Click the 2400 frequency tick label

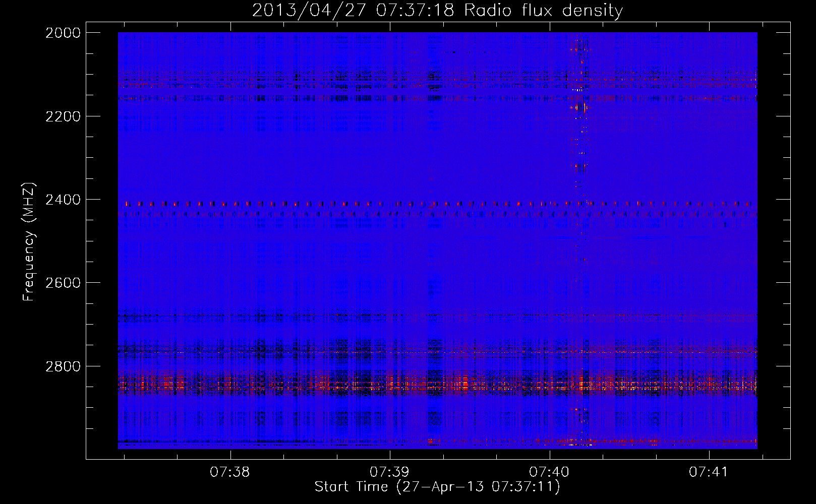pos(63,200)
